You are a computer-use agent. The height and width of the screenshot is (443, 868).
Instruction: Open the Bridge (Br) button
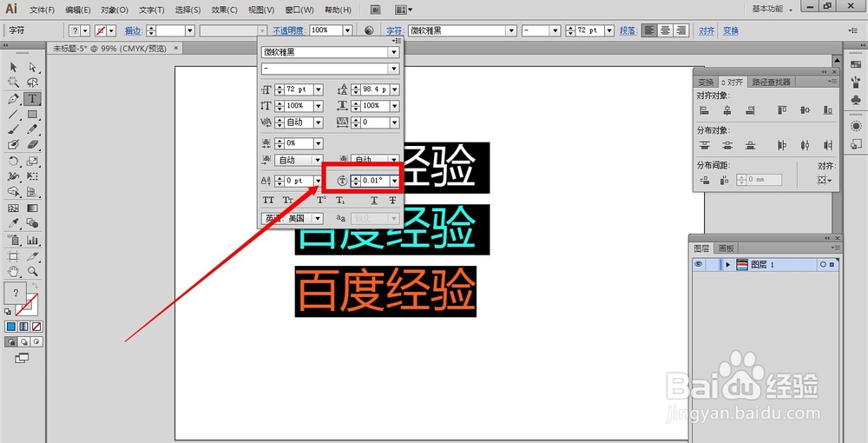pos(375,10)
